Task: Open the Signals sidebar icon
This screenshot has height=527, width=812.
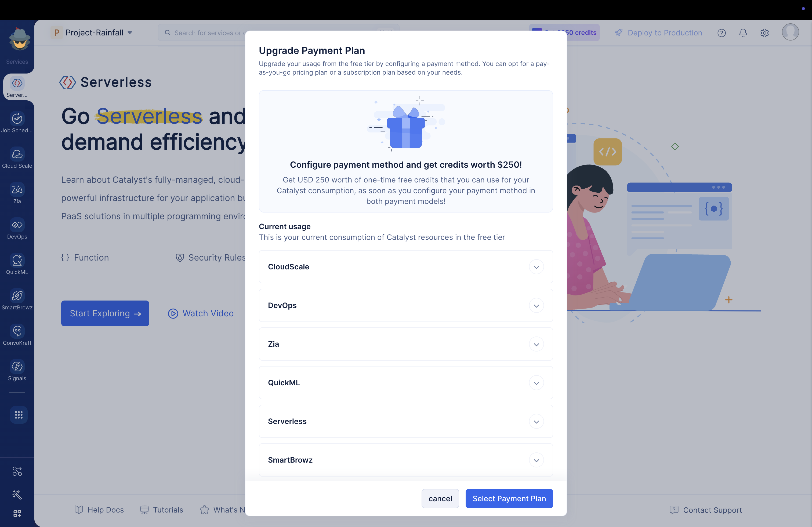Action: 17,367
